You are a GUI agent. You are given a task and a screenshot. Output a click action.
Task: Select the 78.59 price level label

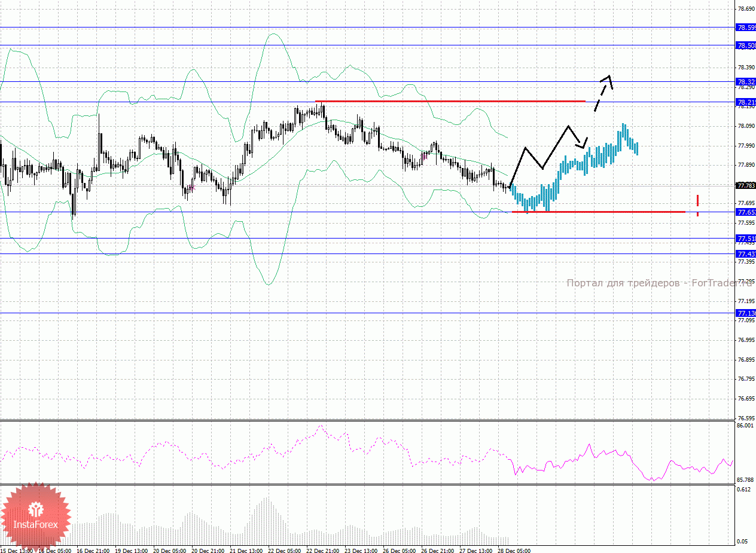coord(745,28)
